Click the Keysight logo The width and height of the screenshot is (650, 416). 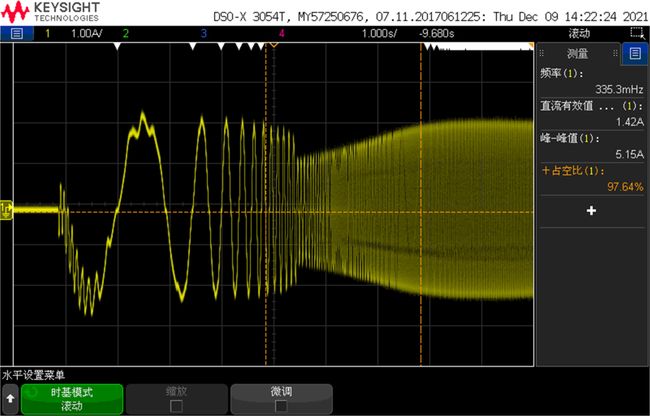tap(51, 12)
